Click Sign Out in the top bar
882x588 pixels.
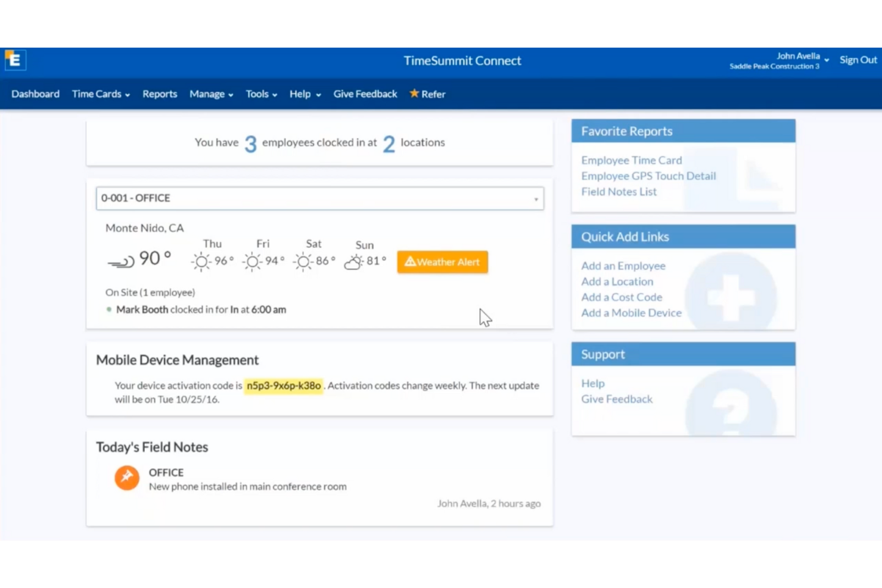tap(858, 60)
